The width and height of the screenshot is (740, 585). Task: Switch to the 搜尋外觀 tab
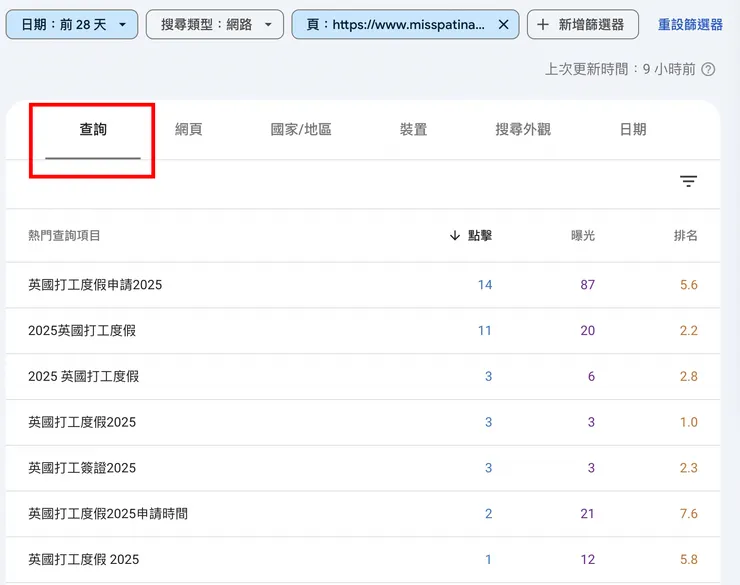523,130
